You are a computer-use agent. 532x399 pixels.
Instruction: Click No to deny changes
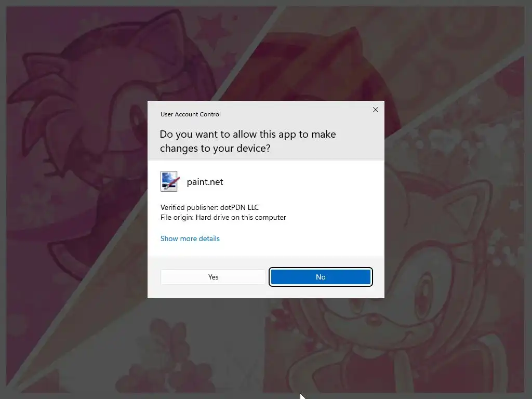[x=321, y=277]
